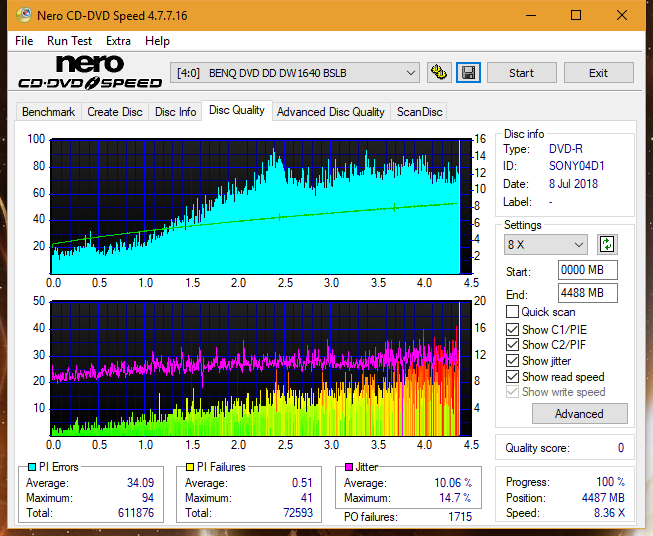Open the Run Test menu
Image resolution: width=653 pixels, height=536 pixels.
pos(69,41)
